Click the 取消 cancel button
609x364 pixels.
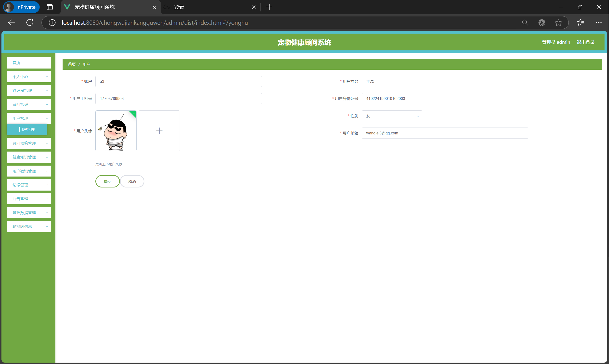tap(132, 181)
